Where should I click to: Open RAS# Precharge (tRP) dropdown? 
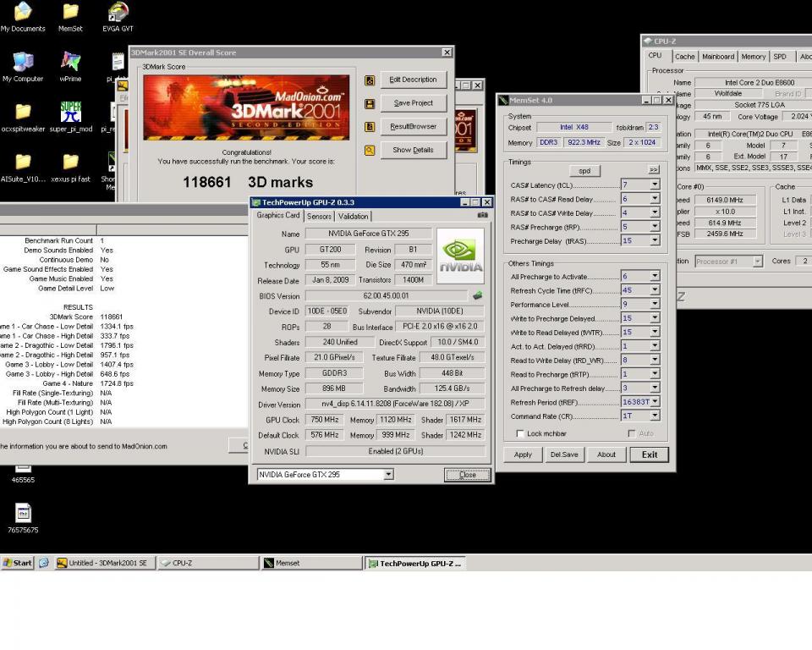click(x=655, y=227)
